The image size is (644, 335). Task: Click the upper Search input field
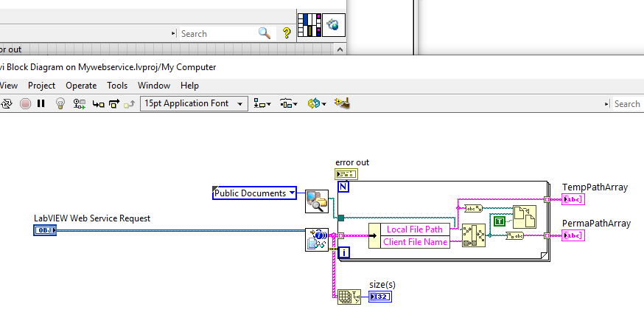coord(218,34)
